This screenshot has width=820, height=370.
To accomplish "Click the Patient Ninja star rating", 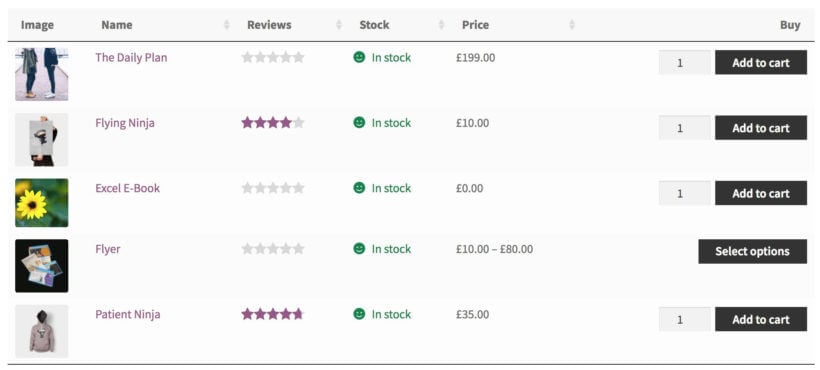I will coord(272,314).
